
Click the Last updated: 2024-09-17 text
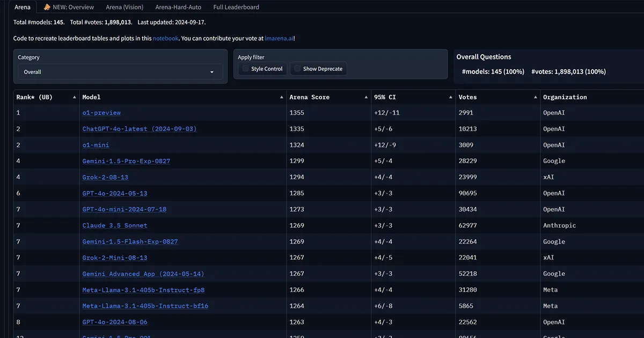[171, 23]
